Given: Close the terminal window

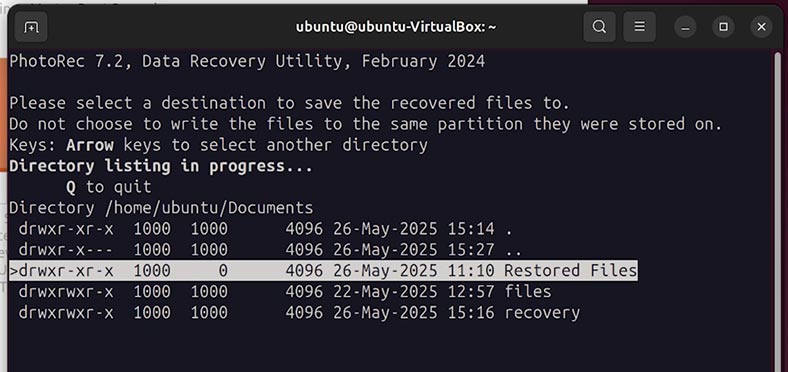Looking at the screenshot, I should (x=761, y=27).
